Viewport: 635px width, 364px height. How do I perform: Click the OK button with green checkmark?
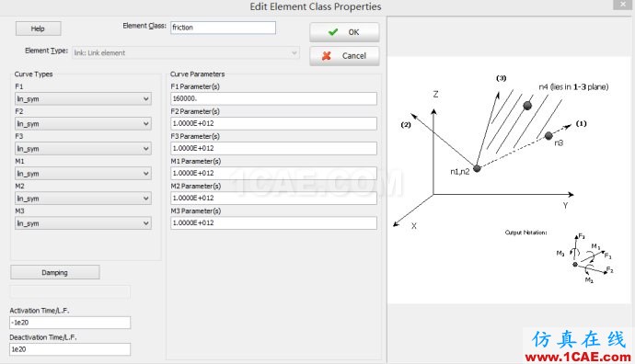[x=344, y=32]
